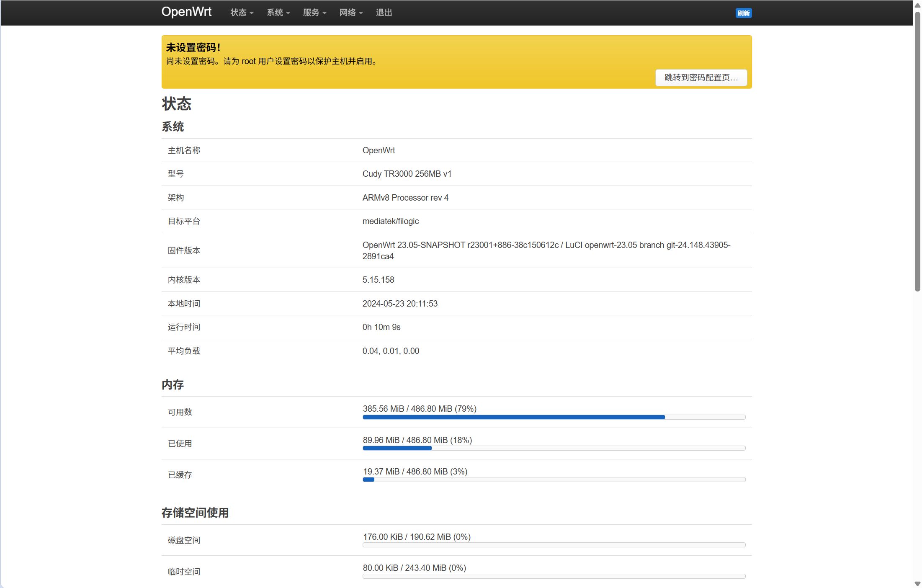
Task: Click the 未设置密码! warning heading
Action: pos(193,47)
